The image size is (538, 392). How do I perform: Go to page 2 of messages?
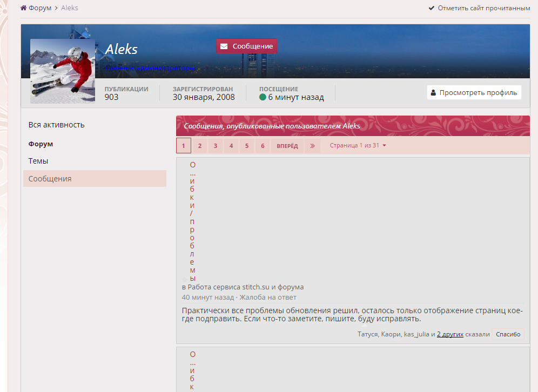point(199,146)
